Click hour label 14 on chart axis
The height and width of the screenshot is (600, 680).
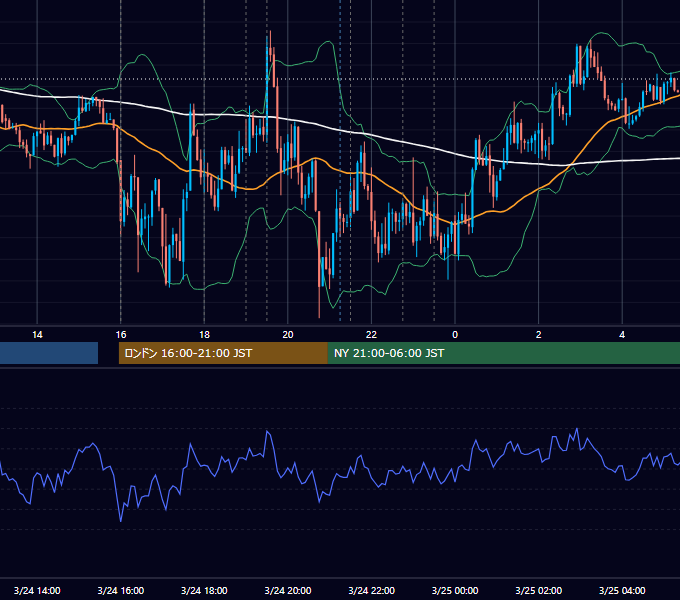37,335
